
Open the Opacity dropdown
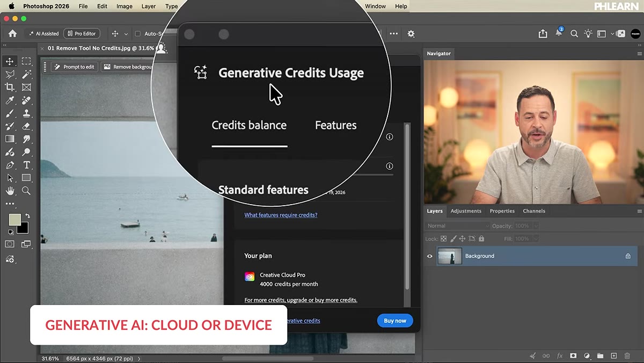click(x=536, y=226)
